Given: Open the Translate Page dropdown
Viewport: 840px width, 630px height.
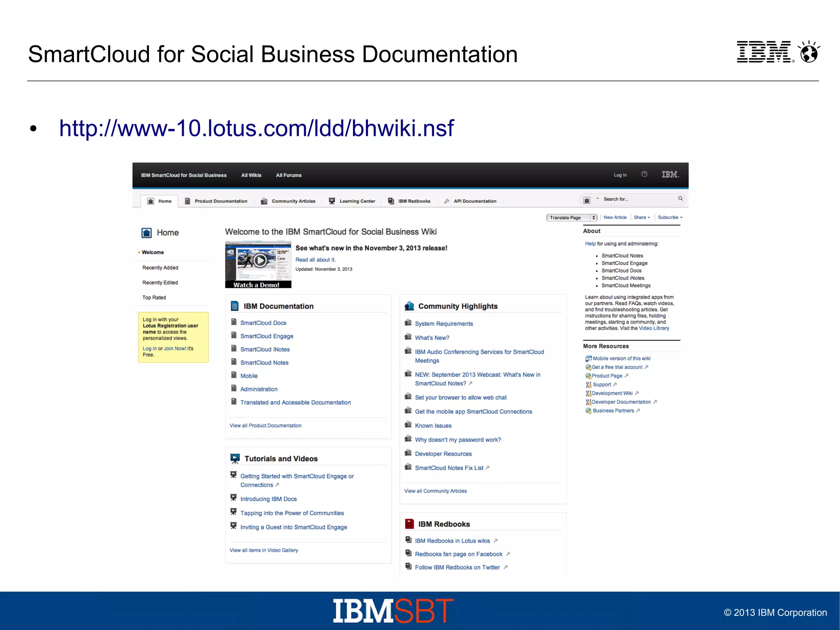Looking at the screenshot, I should click(x=572, y=218).
